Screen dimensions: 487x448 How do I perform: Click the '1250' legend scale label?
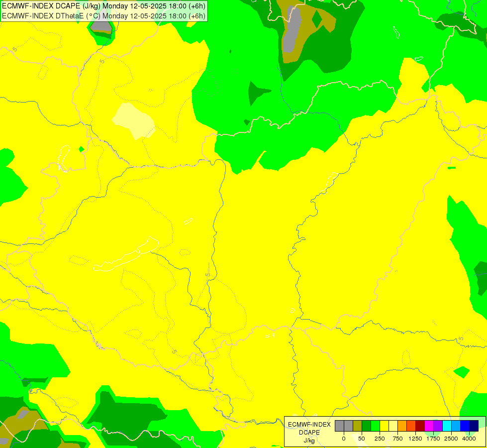pos(415,439)
